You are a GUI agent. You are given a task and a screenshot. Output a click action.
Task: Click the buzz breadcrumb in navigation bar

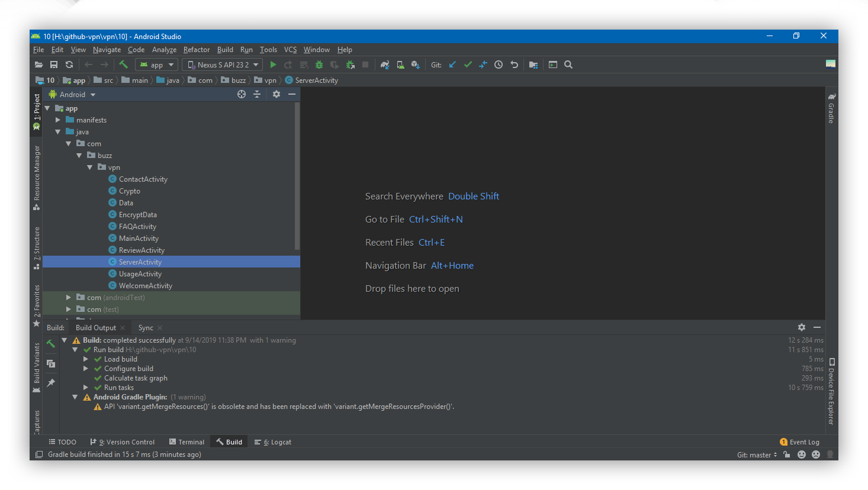[233, 80]
